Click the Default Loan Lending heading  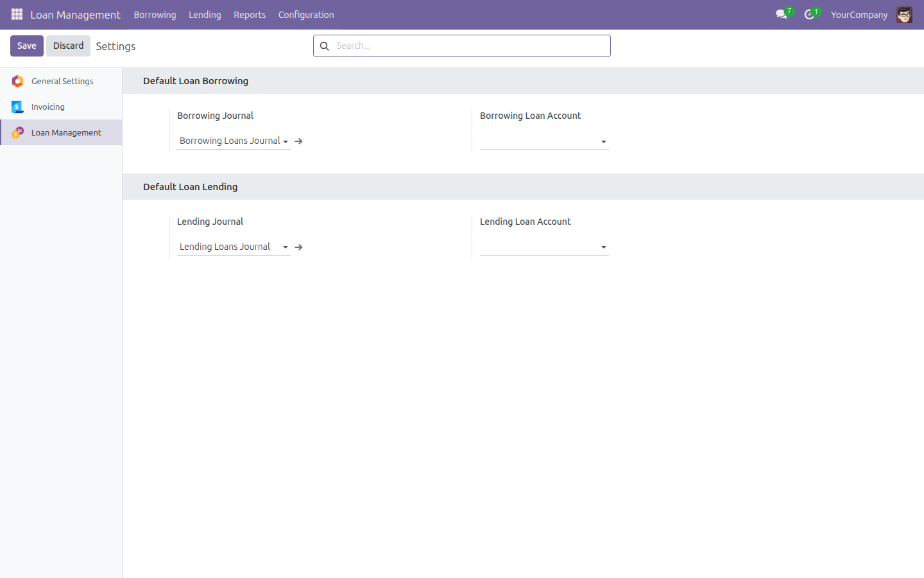coord(191,187)
